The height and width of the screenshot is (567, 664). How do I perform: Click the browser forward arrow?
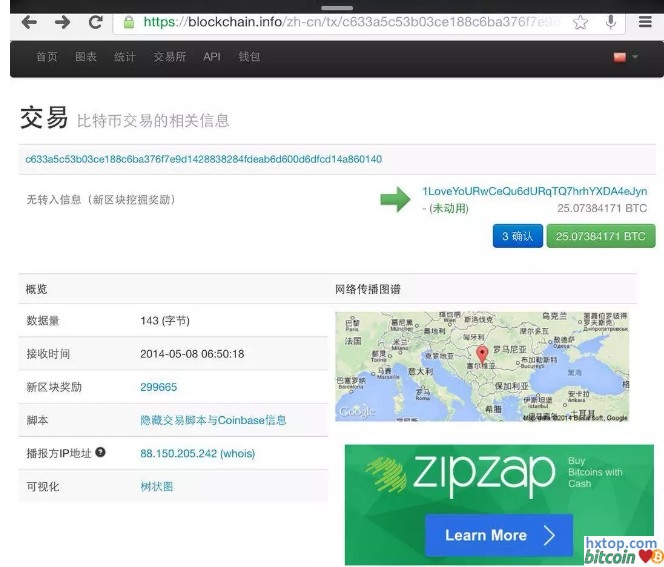tap(62, 21)
